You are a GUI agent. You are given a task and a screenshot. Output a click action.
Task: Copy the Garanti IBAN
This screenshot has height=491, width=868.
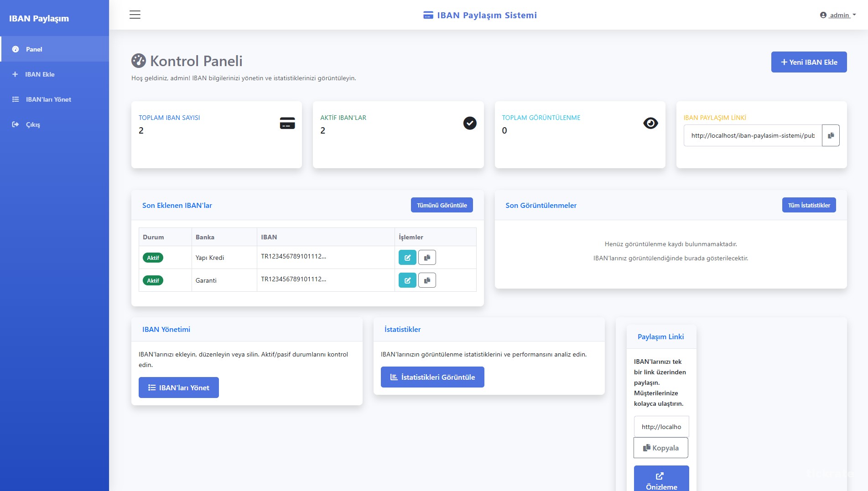[x=427, y=280]
